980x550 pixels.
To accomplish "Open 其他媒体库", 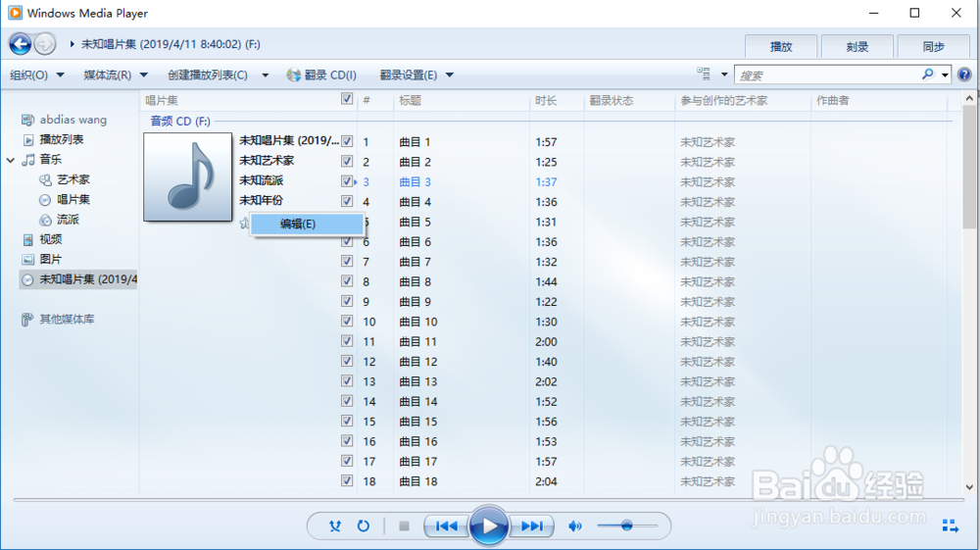I will 67,320.
